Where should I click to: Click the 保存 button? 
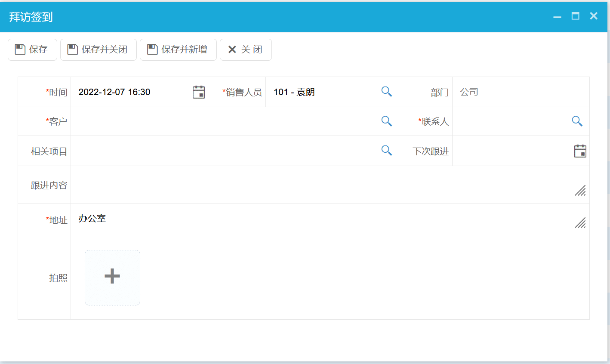[32, 49]
